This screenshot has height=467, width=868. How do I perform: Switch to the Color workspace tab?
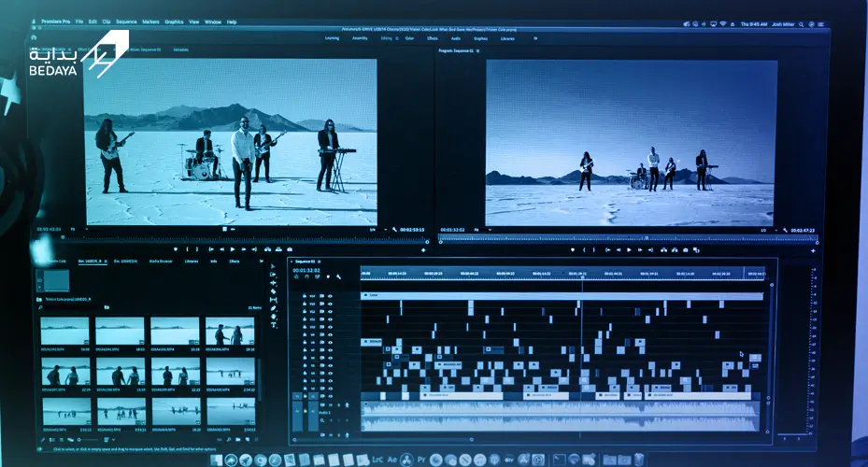click(x=409, y=38)
